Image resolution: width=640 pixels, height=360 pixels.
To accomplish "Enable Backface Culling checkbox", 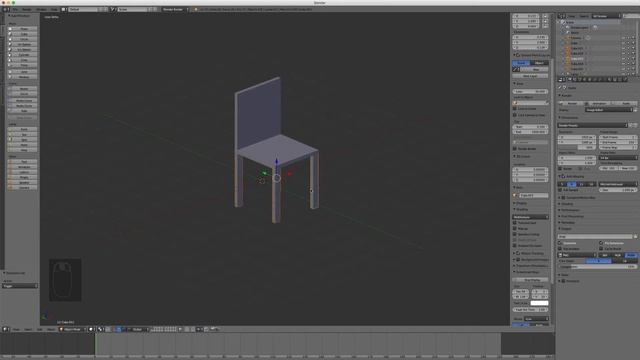I will 515,234.
